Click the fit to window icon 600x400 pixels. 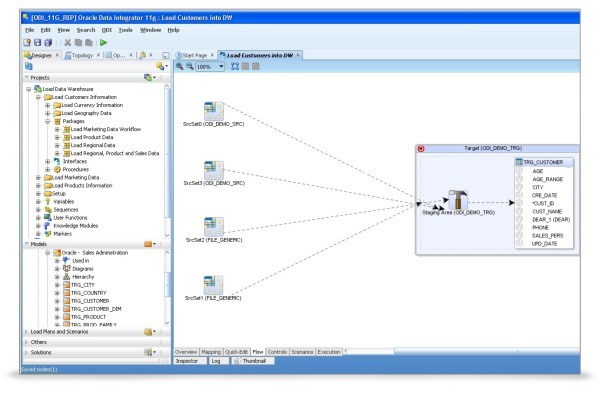click(233, 65)
